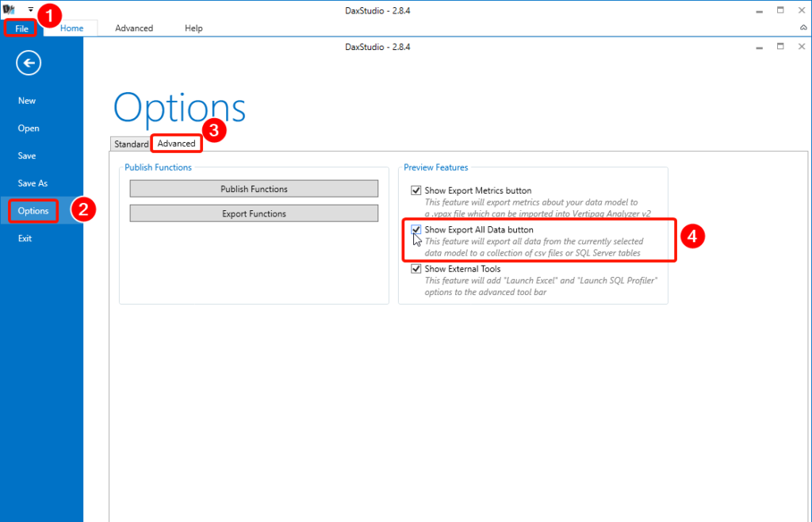Switch to the Advanced ribbon tab
The width and height of the screenshot is (812, 522).
coord(134,29)
